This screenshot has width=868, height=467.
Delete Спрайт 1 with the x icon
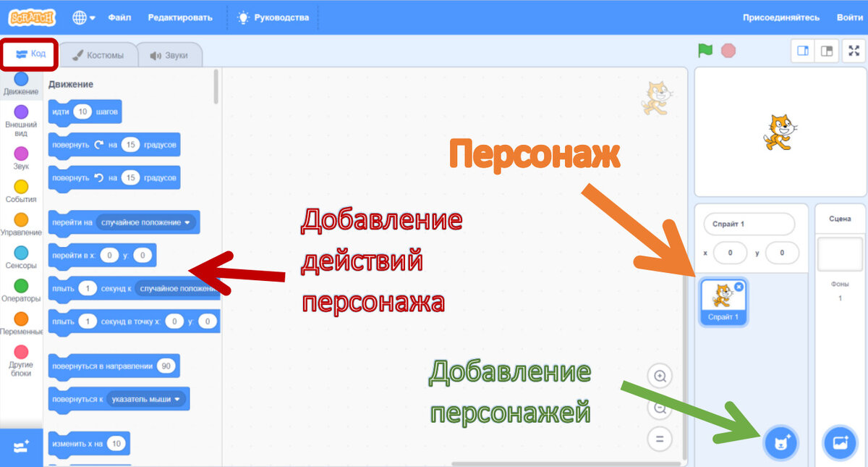pyautogui.click(x=739, y=287)
